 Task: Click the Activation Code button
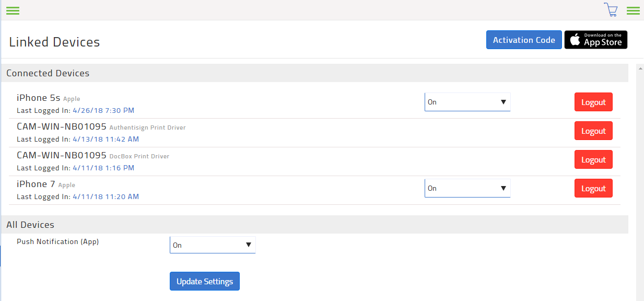click(x=524, y=40)
